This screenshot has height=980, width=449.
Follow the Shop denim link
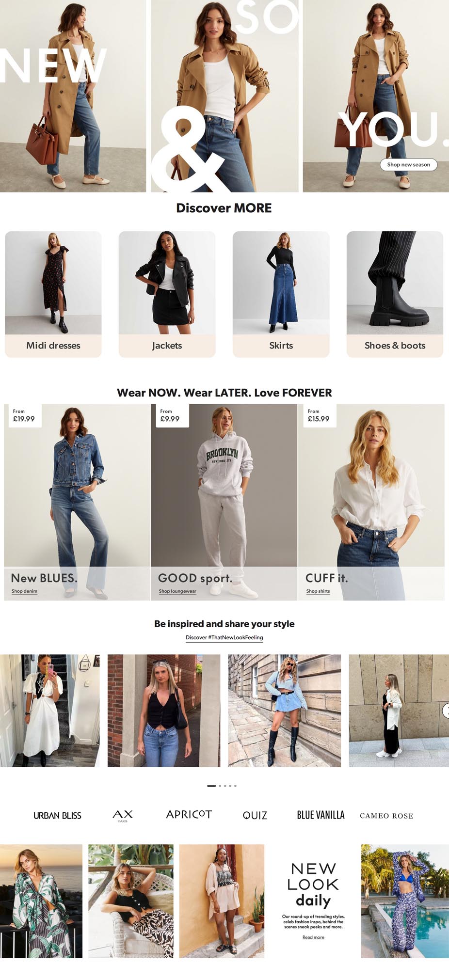tap(24, 591)
